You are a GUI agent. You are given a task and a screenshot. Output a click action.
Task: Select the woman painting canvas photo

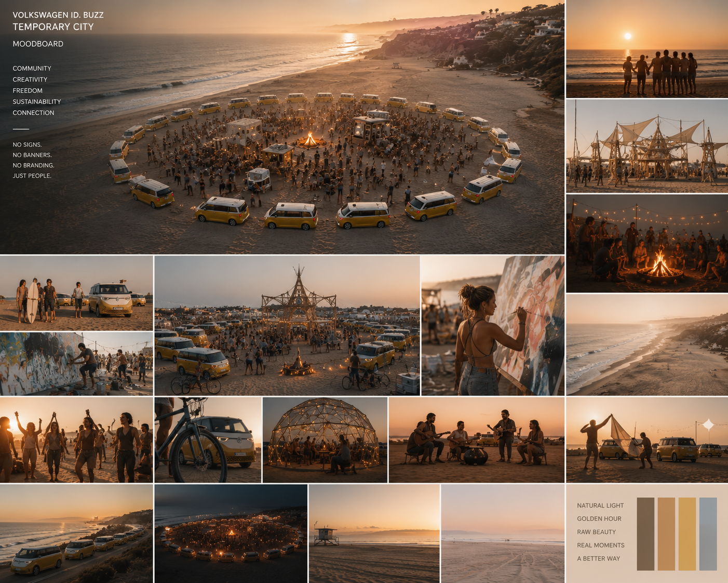(x=493, y=325)
